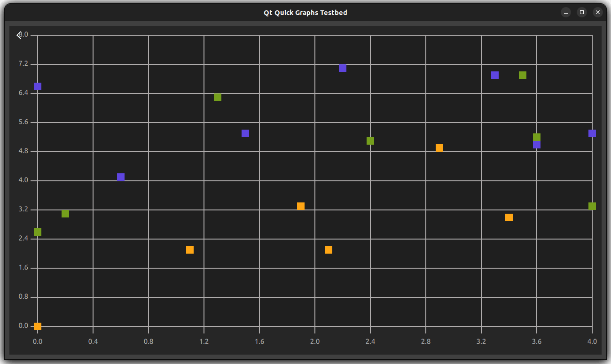Image resolution: width=611 pixels, height=364 pixels.
Task: Click the y-axis label '4.8'
Action: (23, 151)
